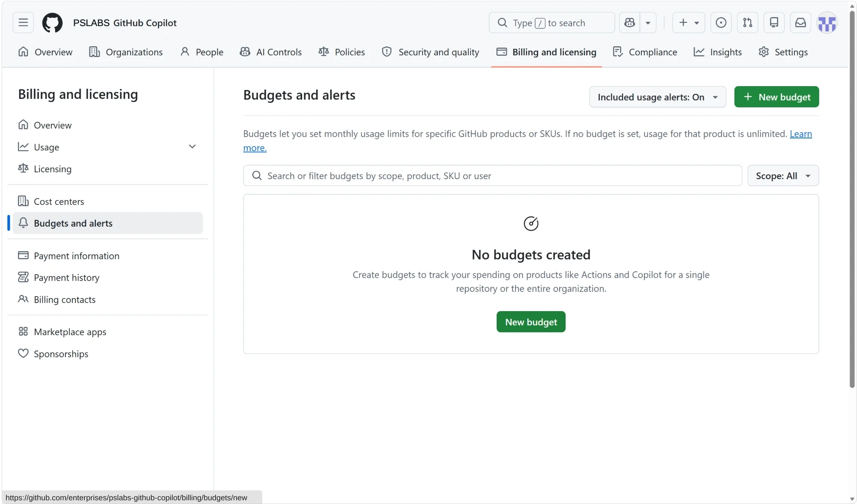Open the create new plus menu
Image resolution: width=857 pixels, height=504 pixels.
[689, 23]
